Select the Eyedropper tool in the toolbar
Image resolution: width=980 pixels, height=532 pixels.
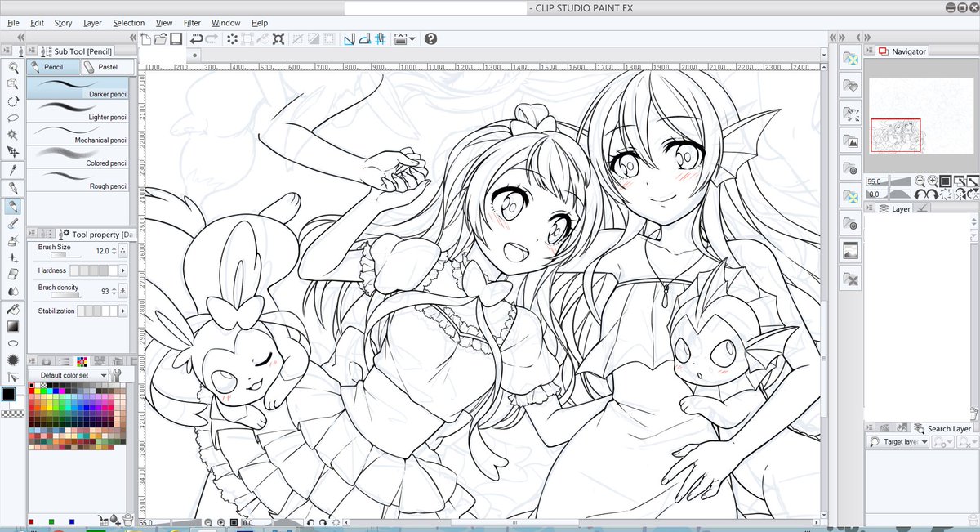coord(13,169)
